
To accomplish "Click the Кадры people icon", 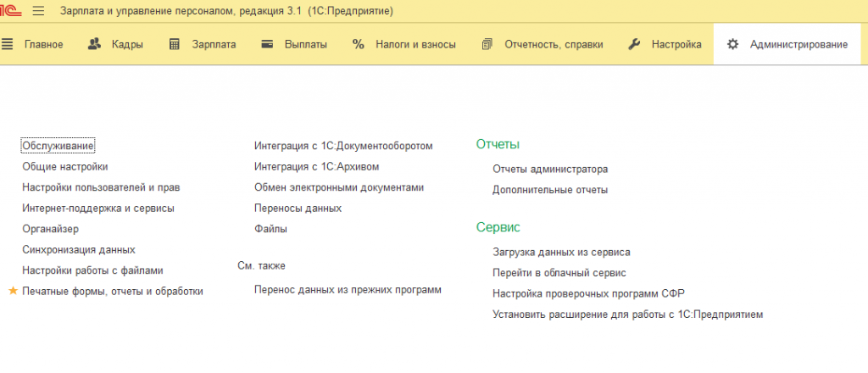I will pyautogui.click(x=95, y=44).
